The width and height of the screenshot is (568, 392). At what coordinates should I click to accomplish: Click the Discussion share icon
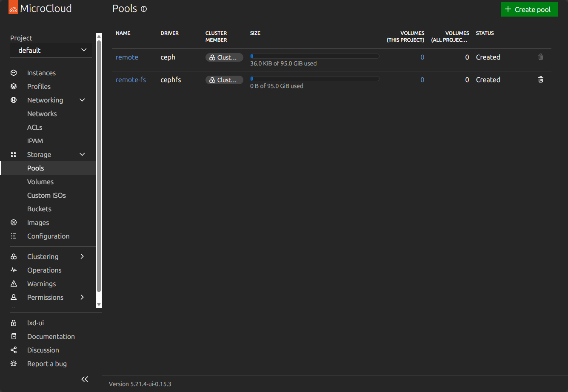(x=14, y=350)
